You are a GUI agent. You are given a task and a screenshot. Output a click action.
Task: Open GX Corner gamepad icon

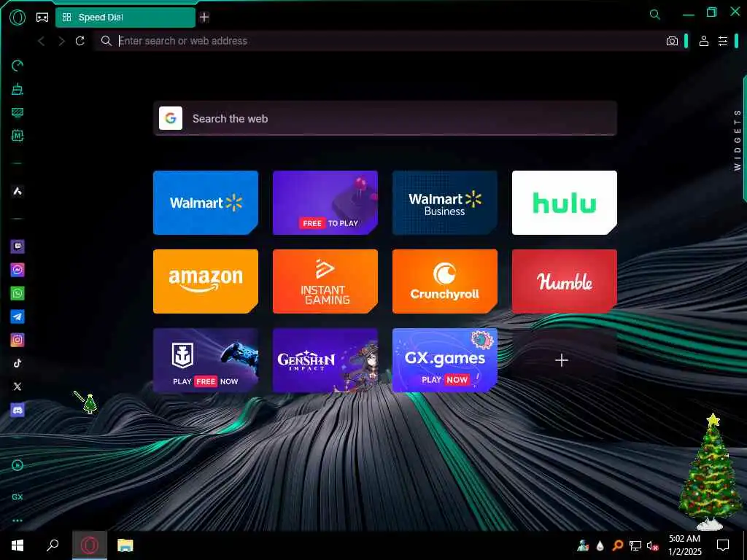pos(42,17)
